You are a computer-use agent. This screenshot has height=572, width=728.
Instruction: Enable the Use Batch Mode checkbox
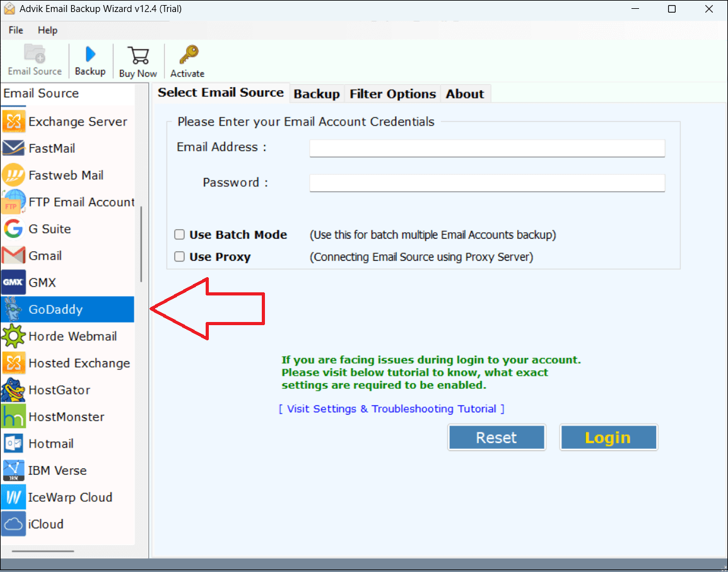click(180, 235)
